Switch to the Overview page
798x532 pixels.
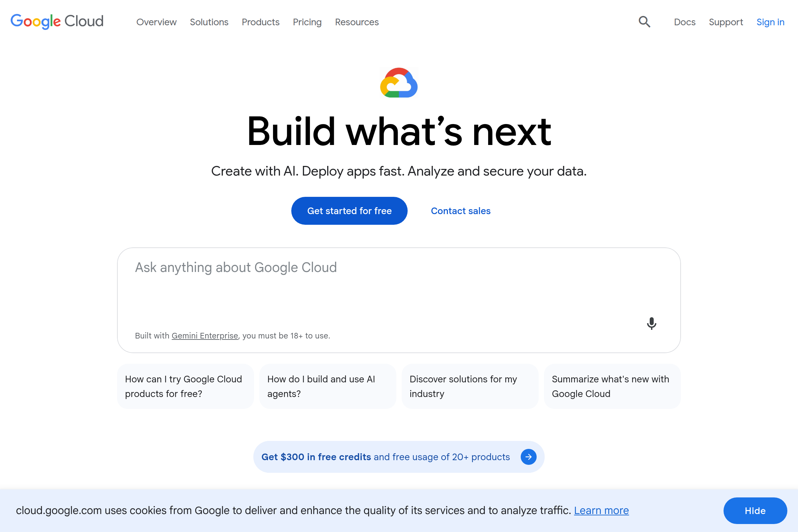click(156, 22)
